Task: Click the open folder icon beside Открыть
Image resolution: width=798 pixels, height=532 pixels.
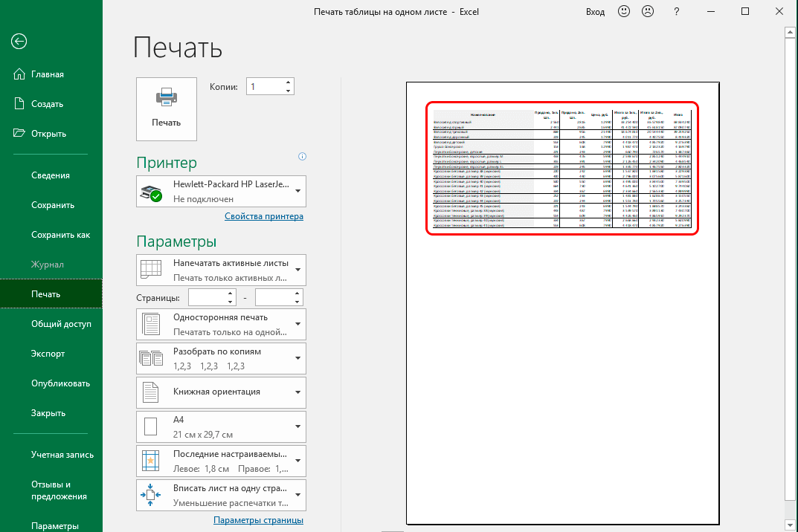Action: (x=19, y=133)
